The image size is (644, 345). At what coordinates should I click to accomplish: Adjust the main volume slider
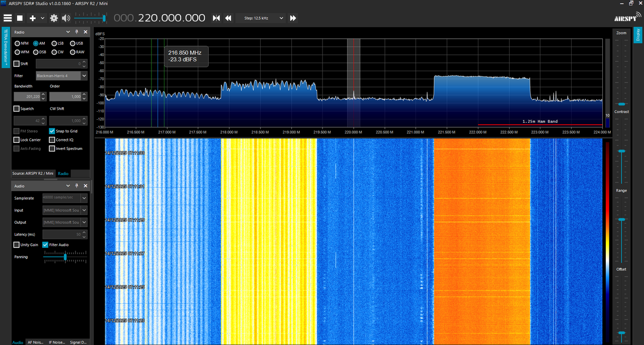(x=104, y=18)
